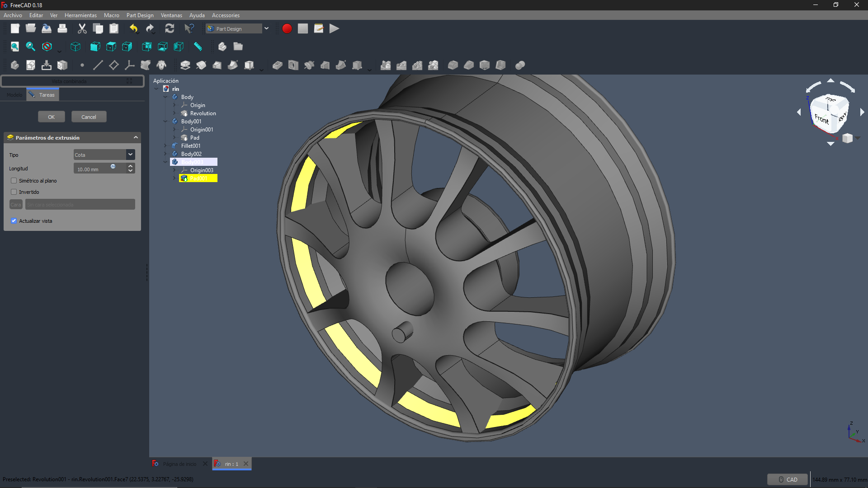Open the Tipo Cota dropdown

[x=104, y=155]
